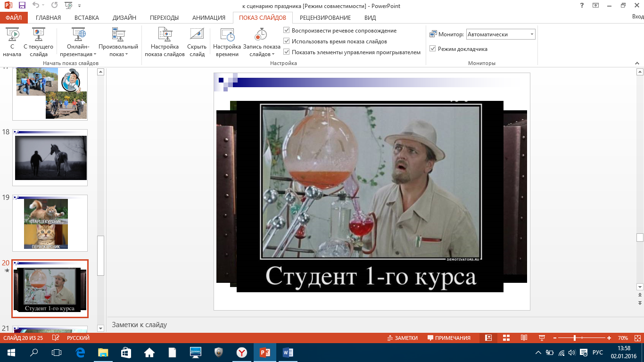
Task: Select slide 19 thumbnail with cats
Action: tap(50, 223)
